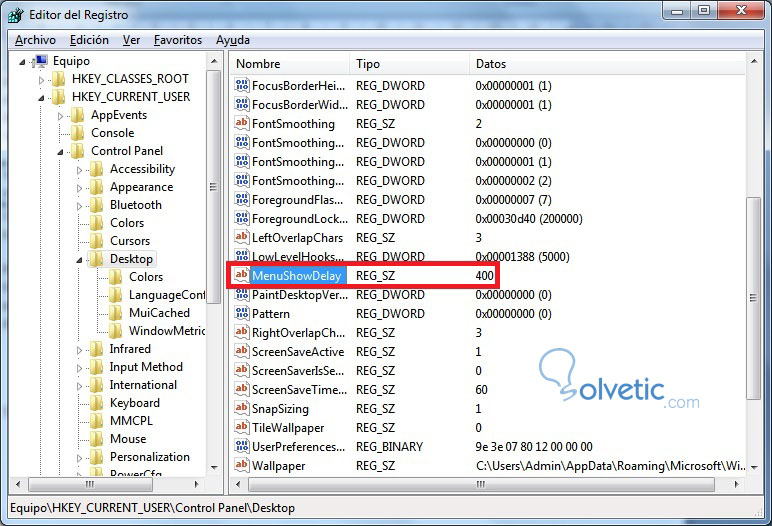Click the values pane horizontal scrollbar thumb
The width and height of the screenshot is (772, 526).
(x=482, y=484)
